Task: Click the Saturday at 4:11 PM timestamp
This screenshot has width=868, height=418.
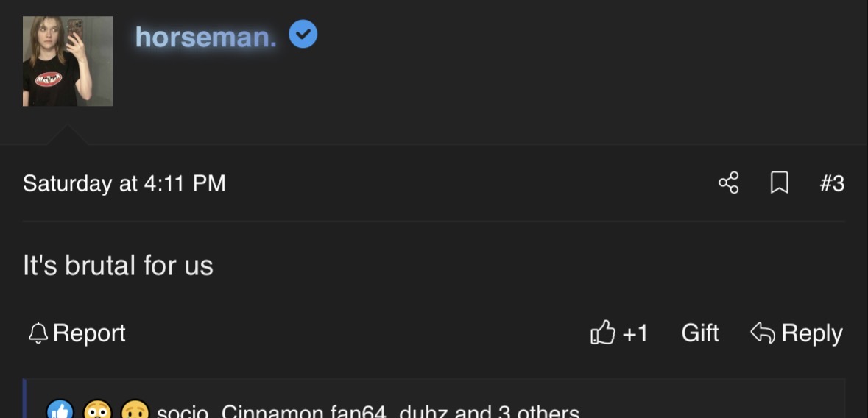Action: click(124, 183)
